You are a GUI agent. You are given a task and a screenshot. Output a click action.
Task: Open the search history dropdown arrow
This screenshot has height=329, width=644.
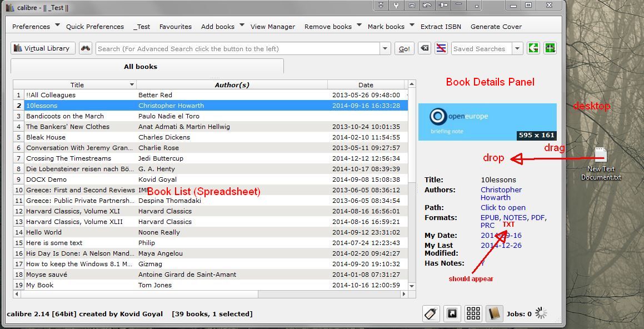click(x=385, y=48)
